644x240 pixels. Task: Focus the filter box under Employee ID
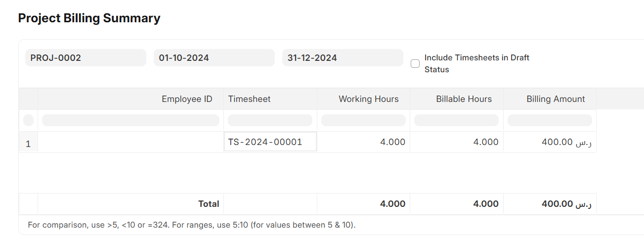point(130,120)
